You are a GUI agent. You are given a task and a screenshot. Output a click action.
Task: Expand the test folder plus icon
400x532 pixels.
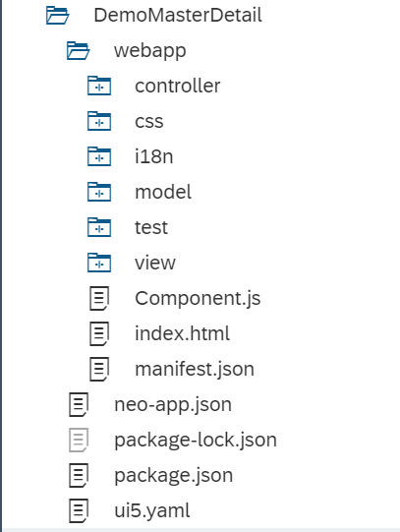point(99,227)
